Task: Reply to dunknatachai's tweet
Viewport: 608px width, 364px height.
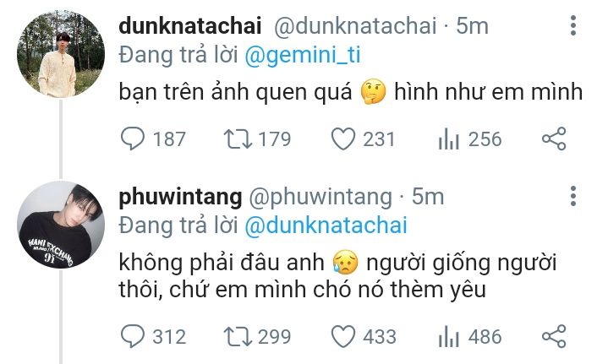Action: pyautogui.click(x=133, y=139)
